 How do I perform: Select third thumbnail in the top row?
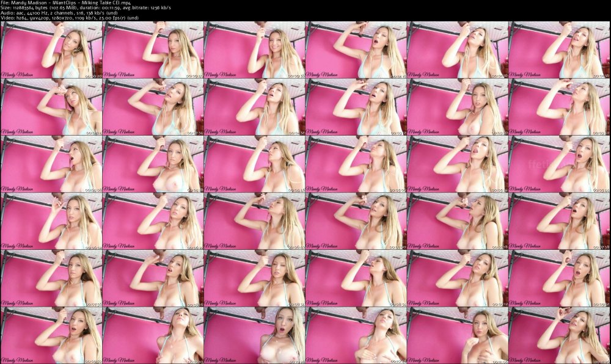click(x=254, y=50)
